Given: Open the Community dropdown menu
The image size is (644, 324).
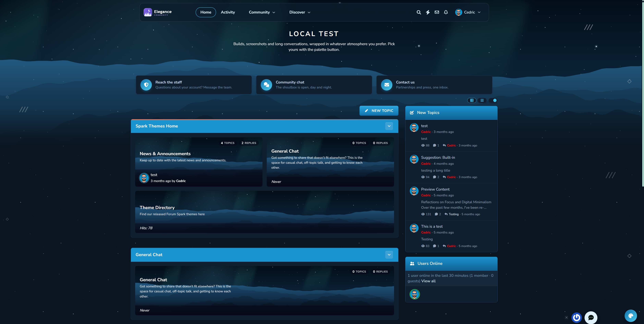Looking at the screenshot, I should tap(262, 12).
